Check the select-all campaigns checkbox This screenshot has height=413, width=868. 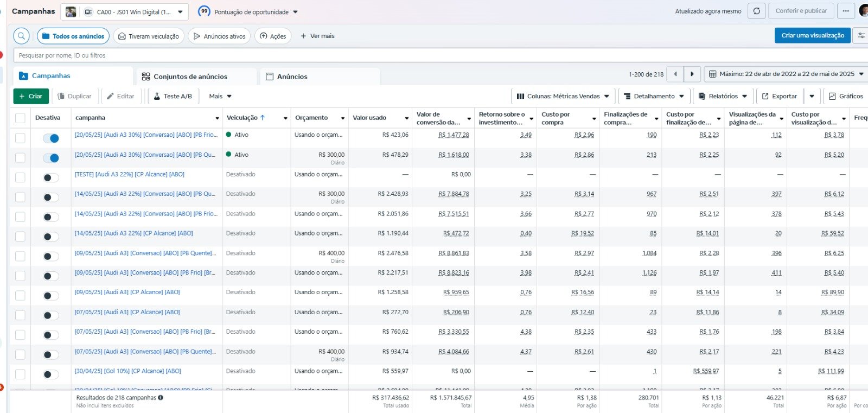20,118
